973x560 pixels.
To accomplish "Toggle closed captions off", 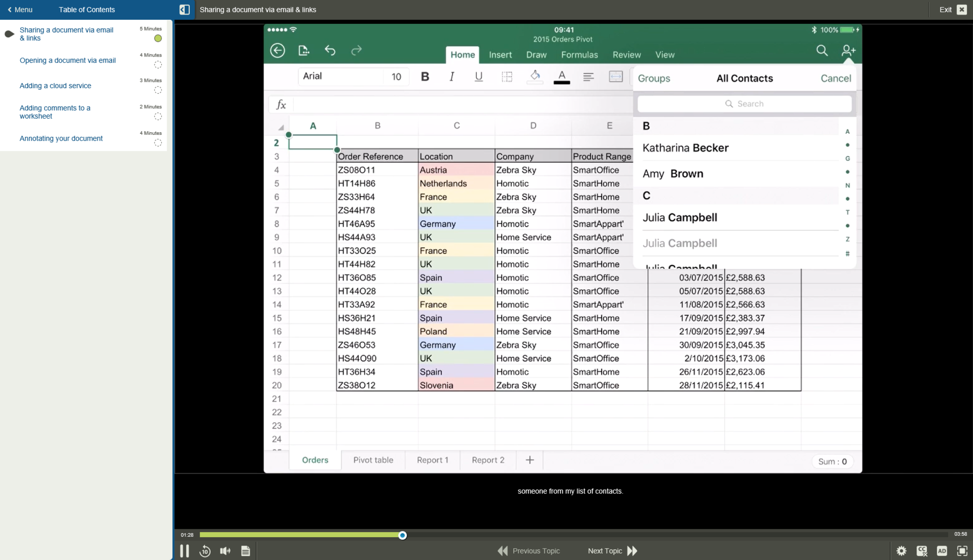I will [x=922, y=551].
